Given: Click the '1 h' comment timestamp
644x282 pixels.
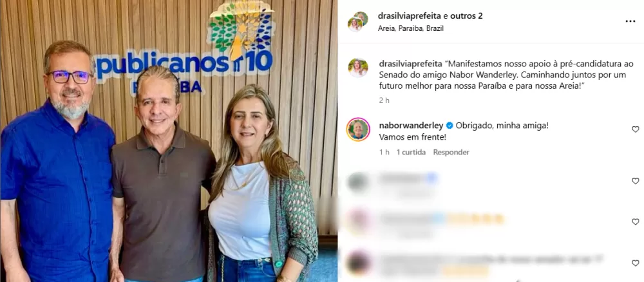Looking at the screenshot, I should pyautogui.click(x=384, y=153).
